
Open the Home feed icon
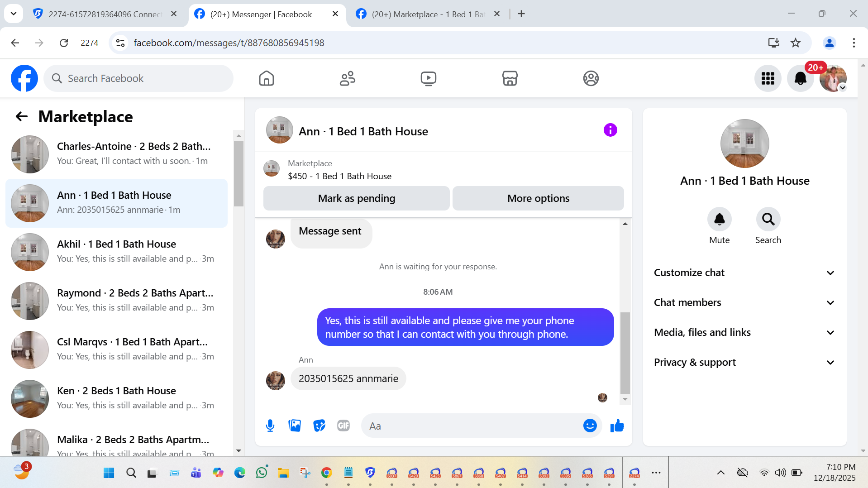(x=267, y=78)
